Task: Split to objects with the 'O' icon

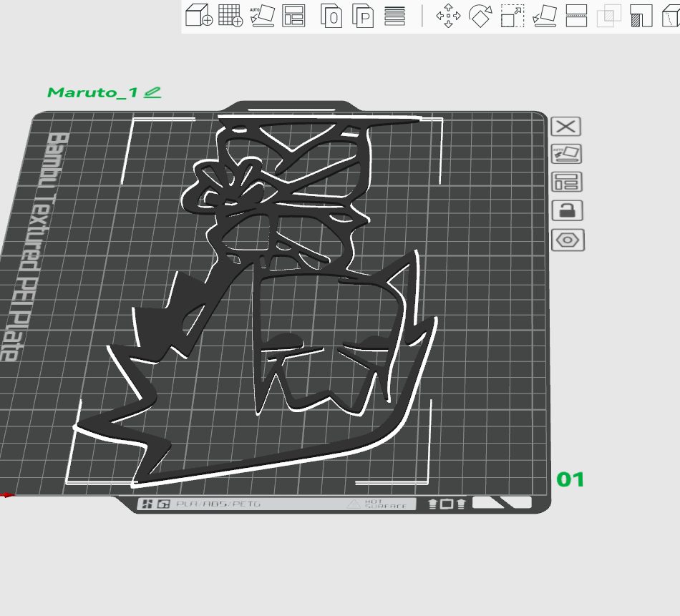Action: [331, 16]
